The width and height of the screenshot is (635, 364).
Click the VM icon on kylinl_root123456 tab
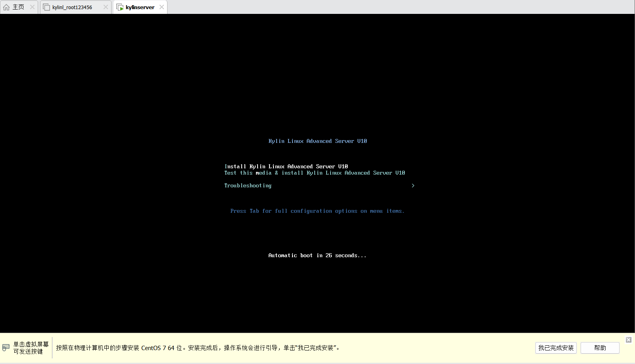coord(46,7)
